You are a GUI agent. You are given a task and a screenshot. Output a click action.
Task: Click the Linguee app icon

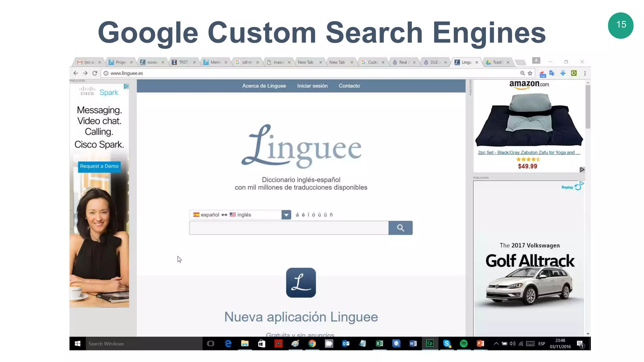pyautogui.click(x=301, y=282)
